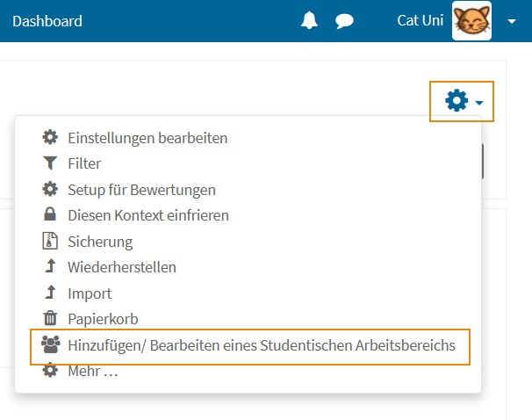This screenshot has height=420, width=532.
Task: Click the cat avatar profile picture
Action: 471,21
